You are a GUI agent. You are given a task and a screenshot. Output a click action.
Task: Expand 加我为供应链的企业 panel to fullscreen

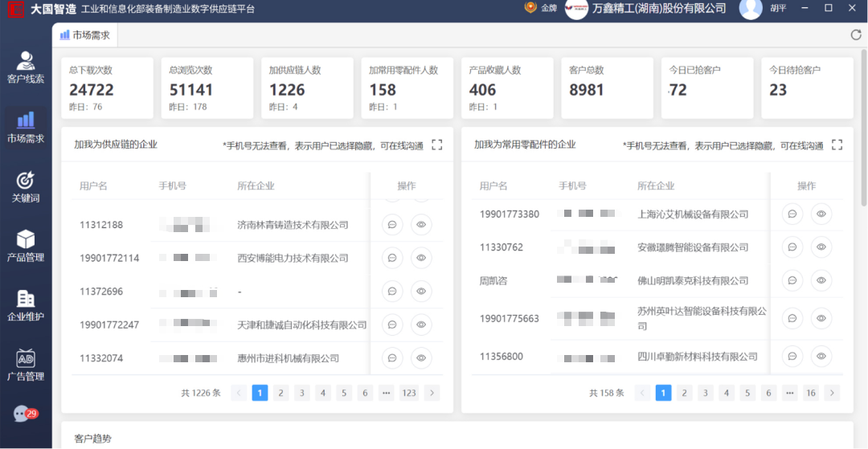tap(437, 145)
